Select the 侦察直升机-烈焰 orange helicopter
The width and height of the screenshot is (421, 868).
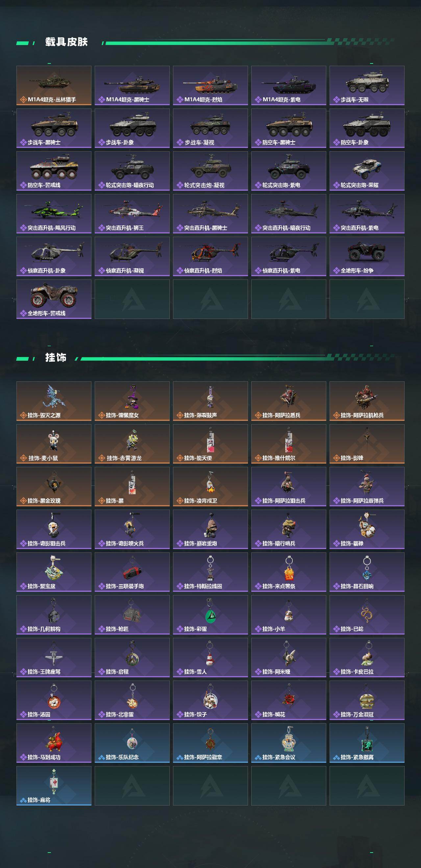tap(210, 256)
